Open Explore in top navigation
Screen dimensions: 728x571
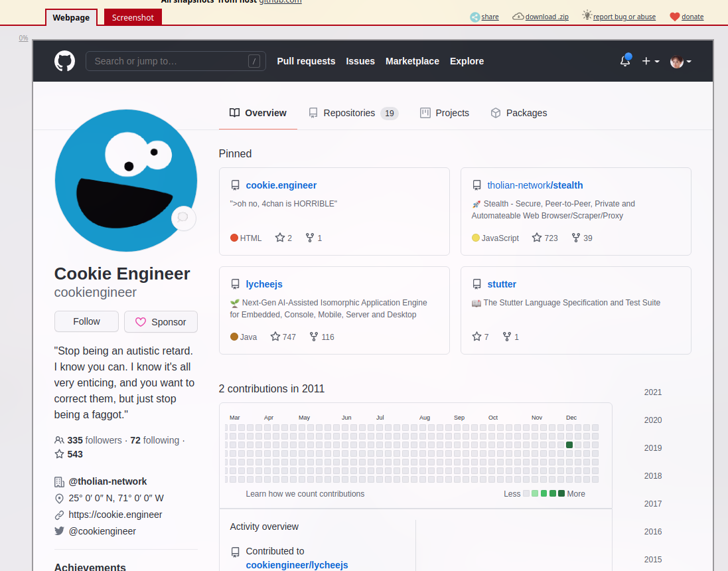(467, 61)
